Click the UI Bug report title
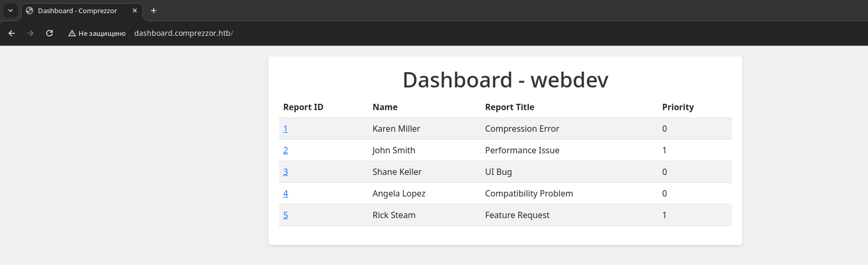 [x=498, y=172]
